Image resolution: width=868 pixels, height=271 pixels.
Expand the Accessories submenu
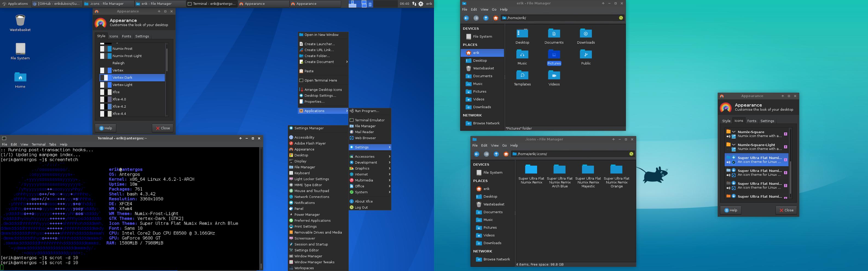coord(370,156)
